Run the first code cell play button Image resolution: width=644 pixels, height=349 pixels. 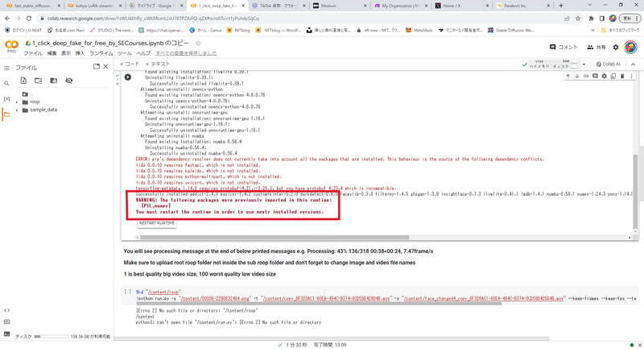(x=128, y=77)
